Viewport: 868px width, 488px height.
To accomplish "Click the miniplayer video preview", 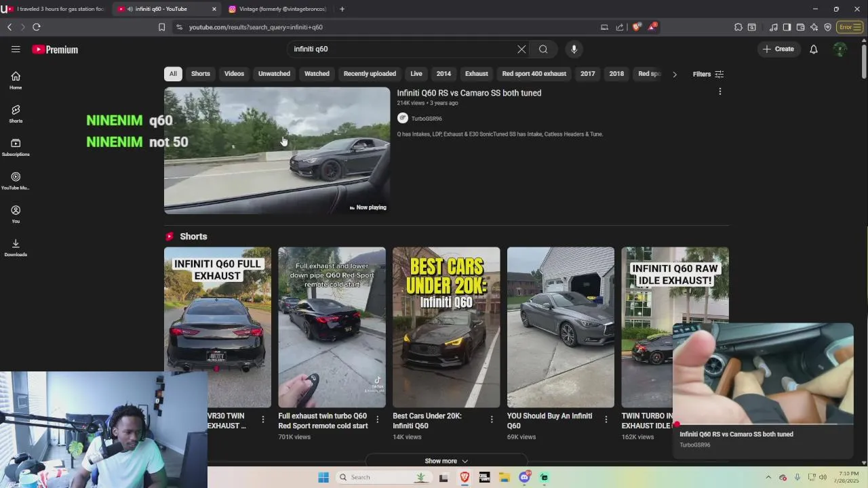I will [763, 373].
